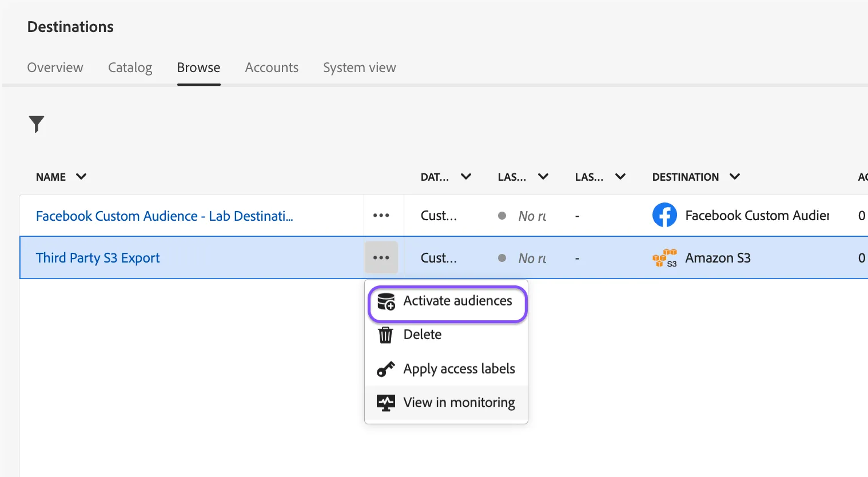Choose Activate audiences from the menu
Screen dimensions: 868x477
447,301
